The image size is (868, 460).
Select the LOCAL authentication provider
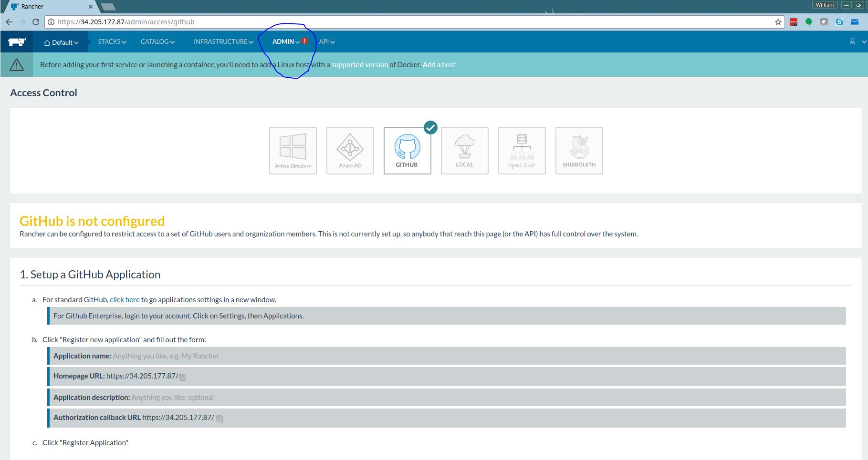point(465,151)
